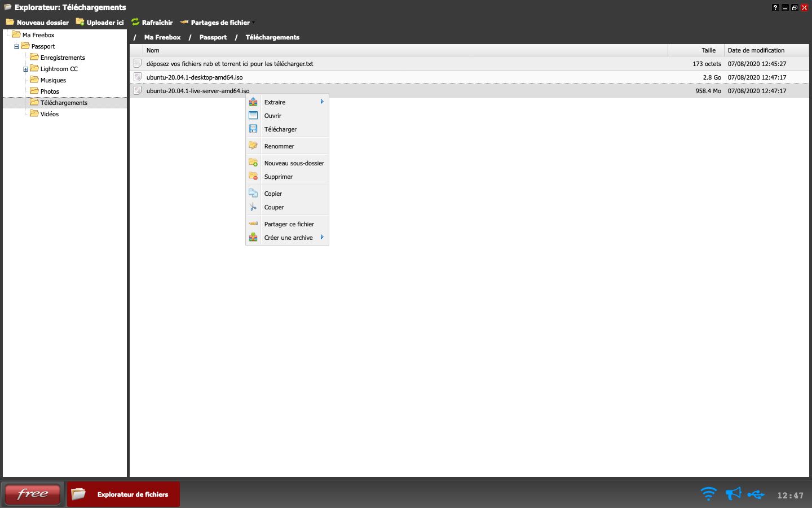Image resolution: width=812 pixels, height=508 pixels.
Task: Click the 12:47 taskbar clock
Action: [790, 496]
